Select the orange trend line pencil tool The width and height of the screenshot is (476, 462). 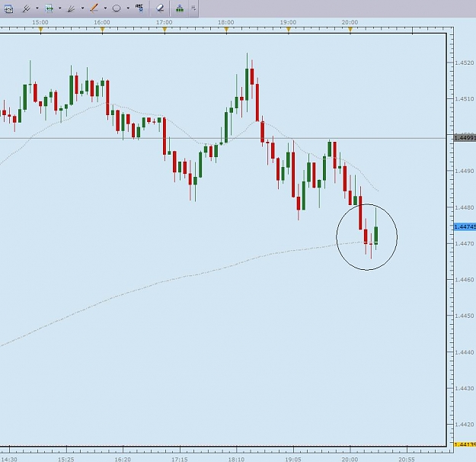94,8
